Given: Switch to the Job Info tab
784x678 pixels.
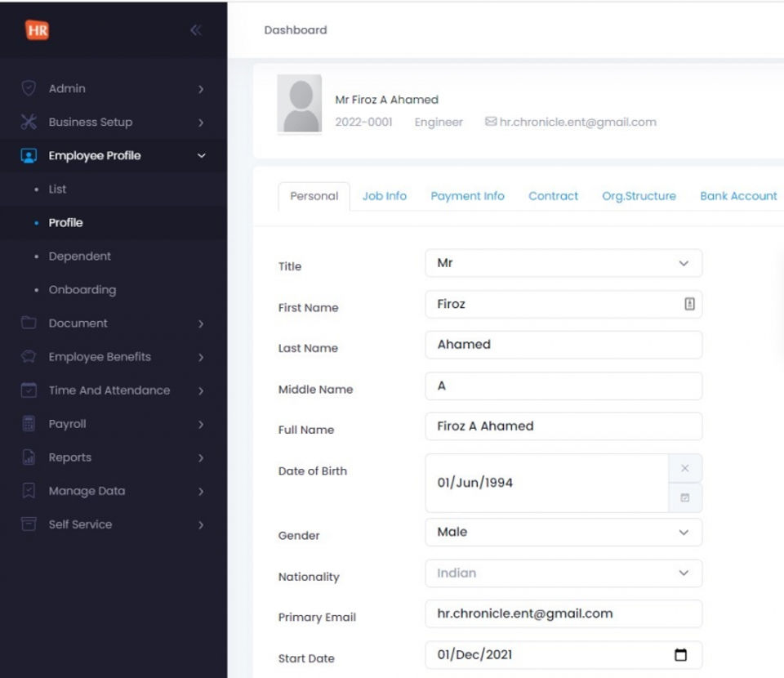Looking at the screenshot, I should (x=384, y=196).
